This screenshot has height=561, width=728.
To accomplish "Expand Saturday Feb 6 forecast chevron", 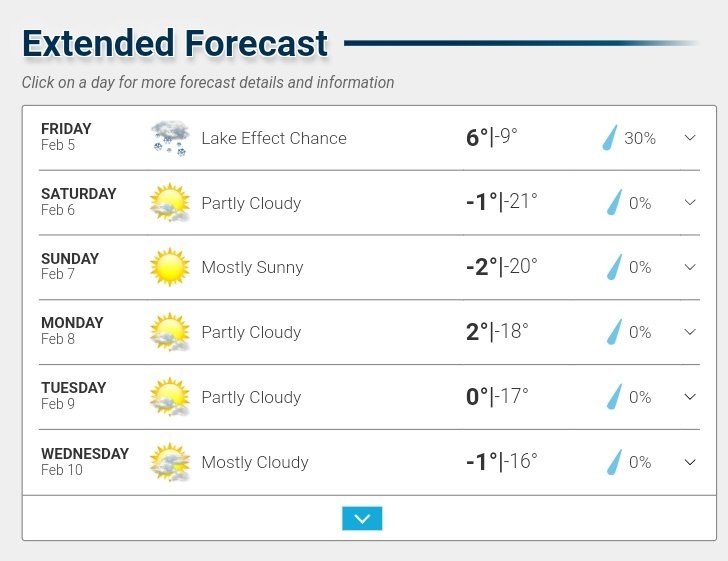I will [x=690, y=202].
